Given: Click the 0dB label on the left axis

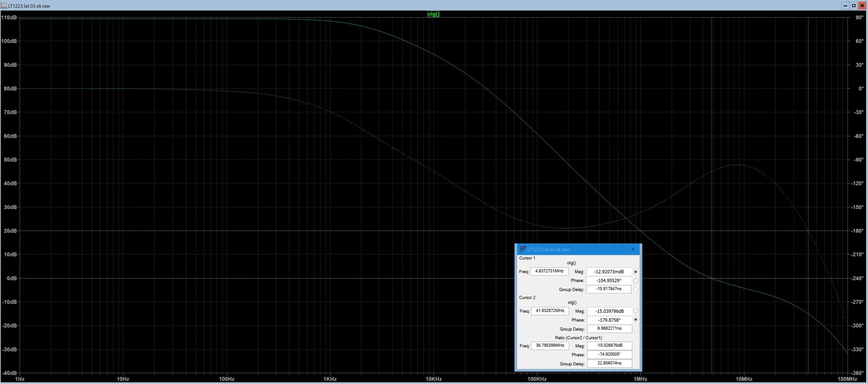Looking at the screenshot, I should click(x=11, y=279).
